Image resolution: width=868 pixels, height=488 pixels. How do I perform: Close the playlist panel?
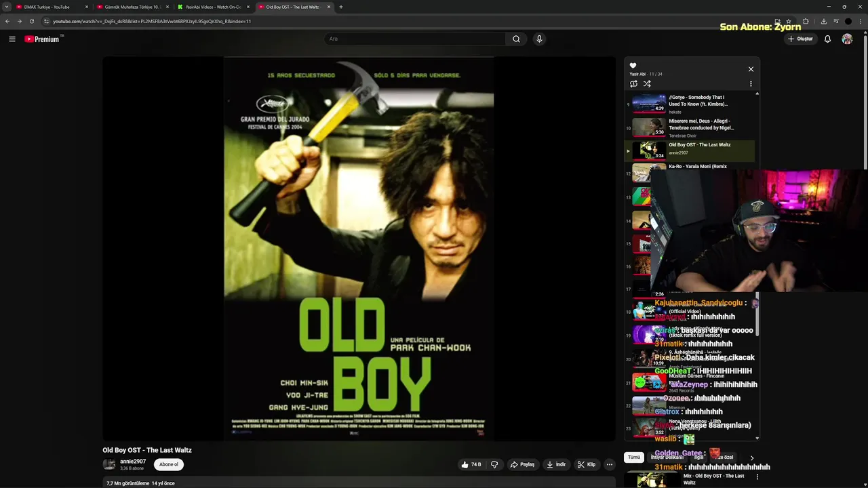(751, 69)
